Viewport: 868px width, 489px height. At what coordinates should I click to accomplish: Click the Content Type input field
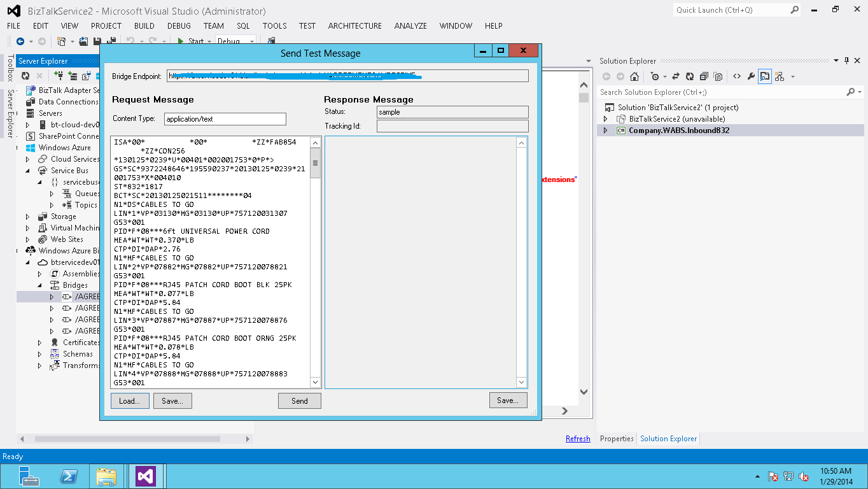click(x=225, y=119)
